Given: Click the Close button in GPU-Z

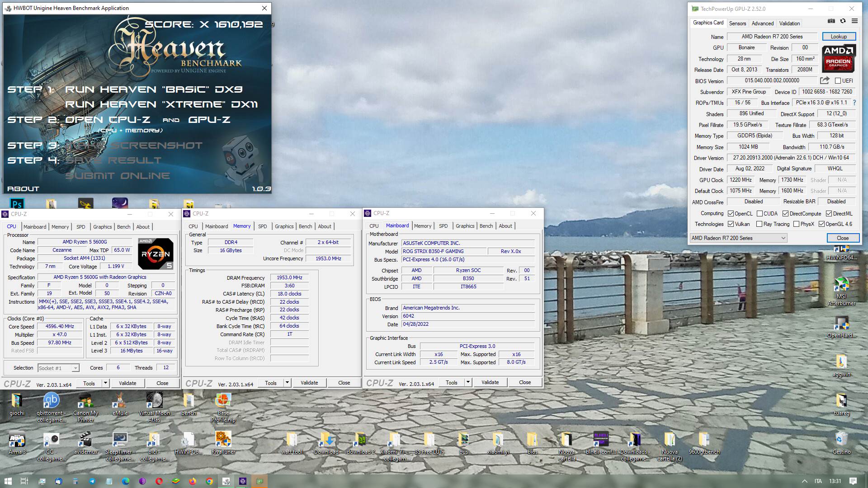Looking at the screenshot, I should (843, 238).
